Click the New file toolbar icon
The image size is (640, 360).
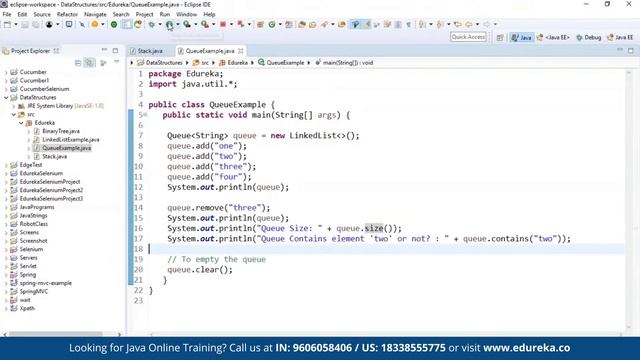tap(7, 24)
